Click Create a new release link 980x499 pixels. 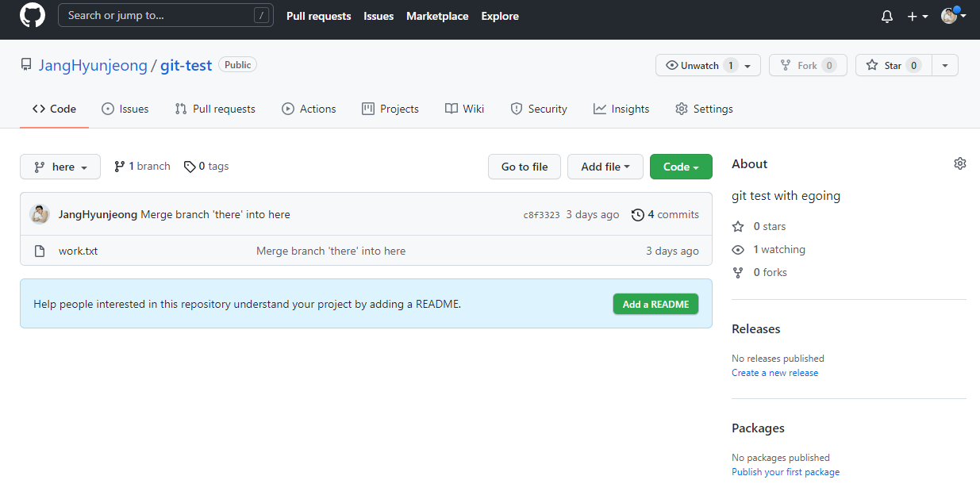(774, 373)
